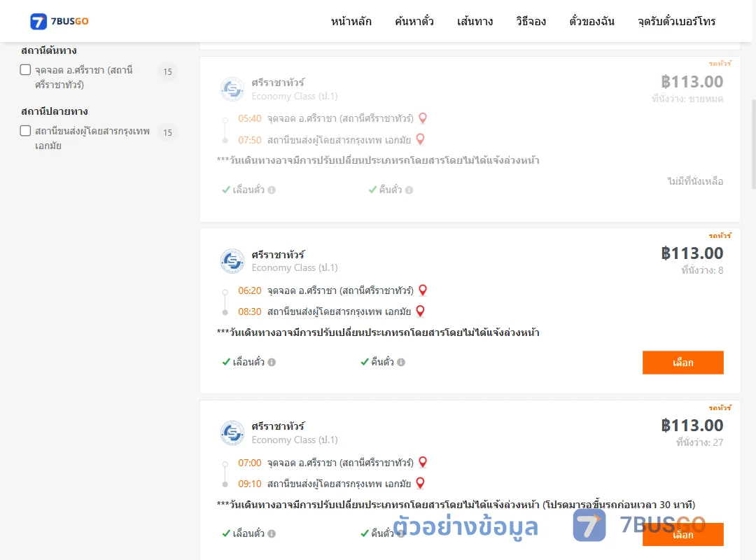The image size is (756, 560).
Task: Click 05:40 departure time
Action: pos(250,119)
